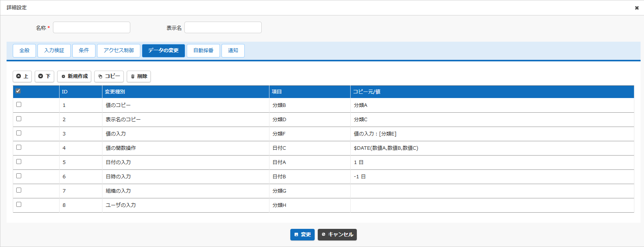Toggle the header select-all checkbox
The height and width of the screenshot is (247, 644).
(x=18, y=91)
